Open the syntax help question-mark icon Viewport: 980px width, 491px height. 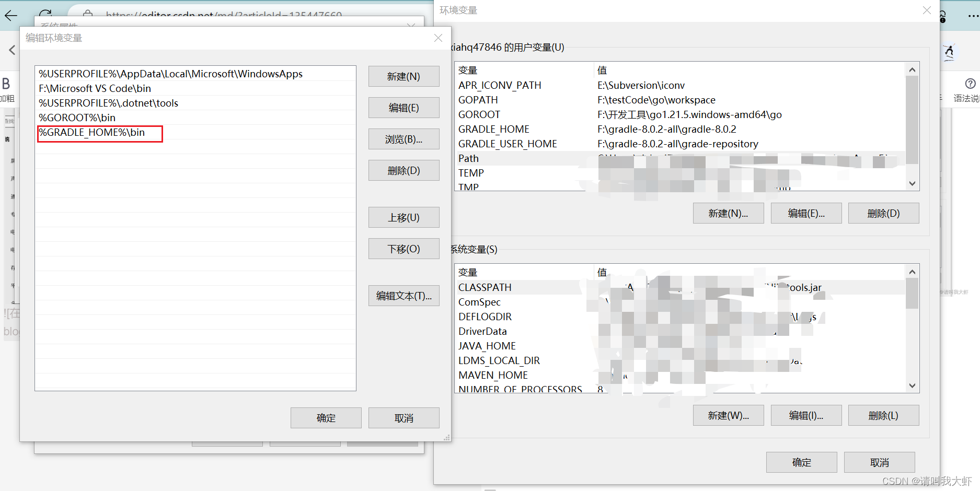coord(970,84)
